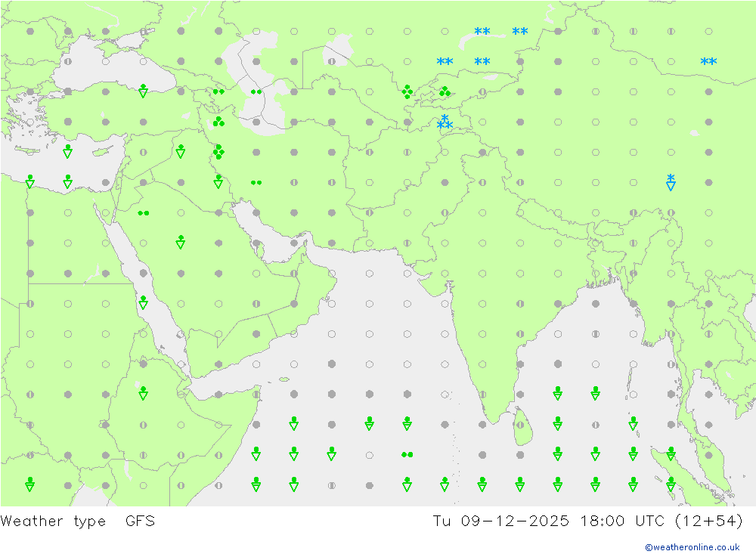Click the 'Weather type' map title

click(53, 521)
